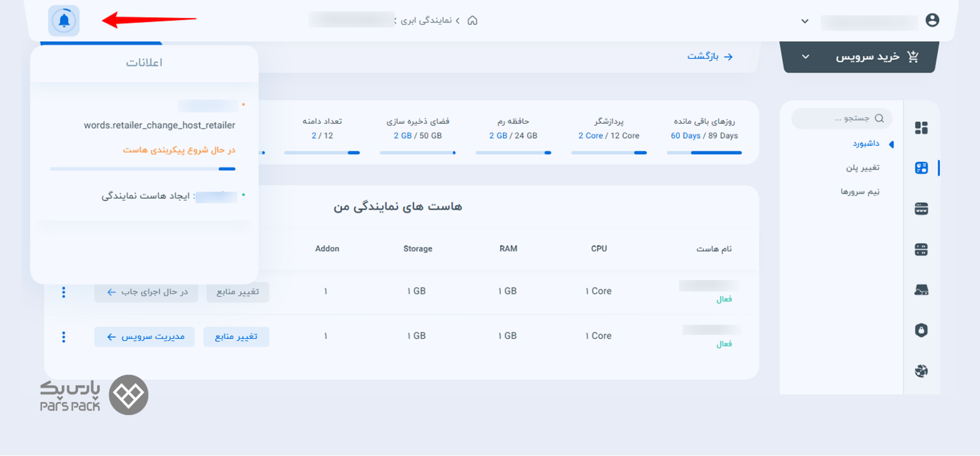This screenshot has height=456, width=980.
Task: Click the بازگشت back link
Action: point(709,56)
